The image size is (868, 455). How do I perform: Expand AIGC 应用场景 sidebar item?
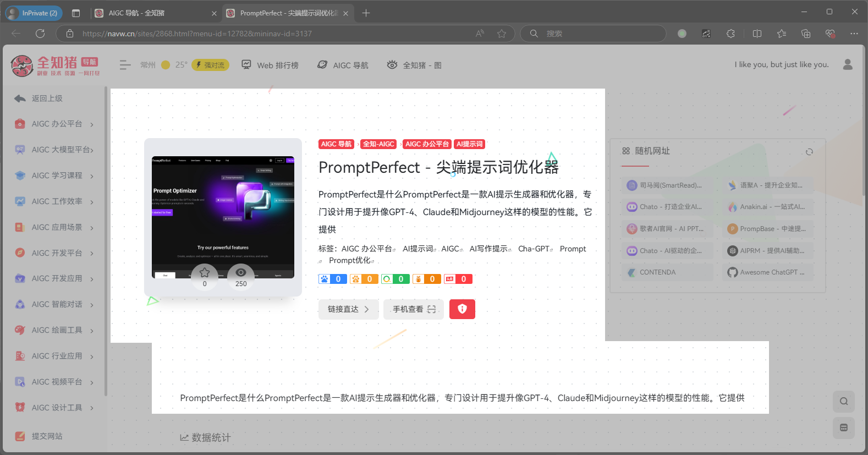point(54,227)
